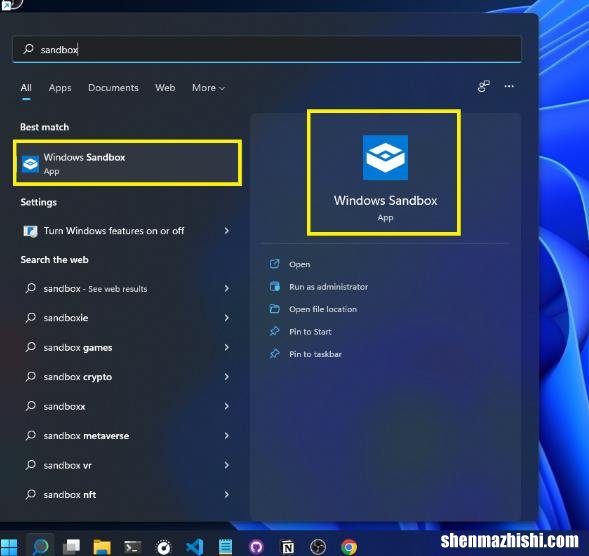Click the taskbar Search icon
The height and width of the screenshot is (556, 589).
click(40, 547)
